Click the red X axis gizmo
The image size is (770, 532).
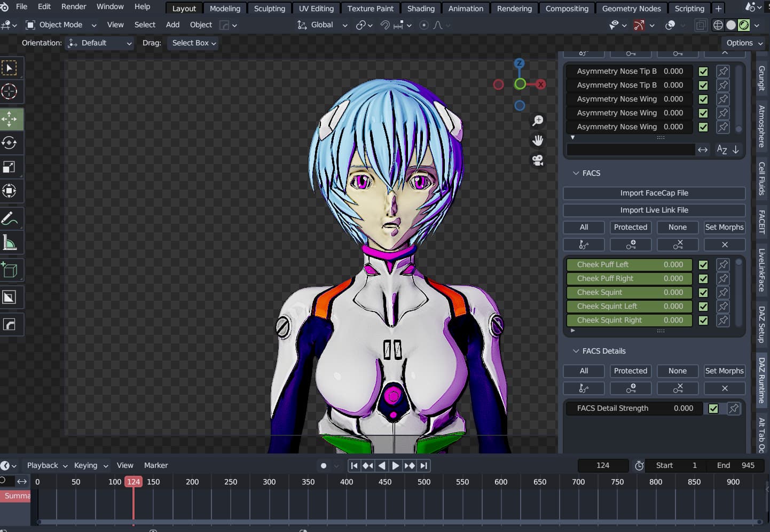point(540,84)
